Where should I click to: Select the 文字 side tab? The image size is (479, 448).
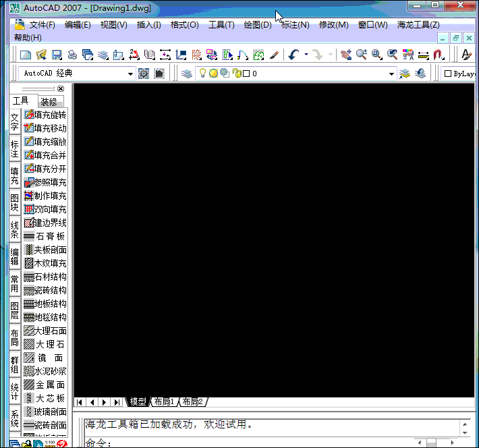15,121
